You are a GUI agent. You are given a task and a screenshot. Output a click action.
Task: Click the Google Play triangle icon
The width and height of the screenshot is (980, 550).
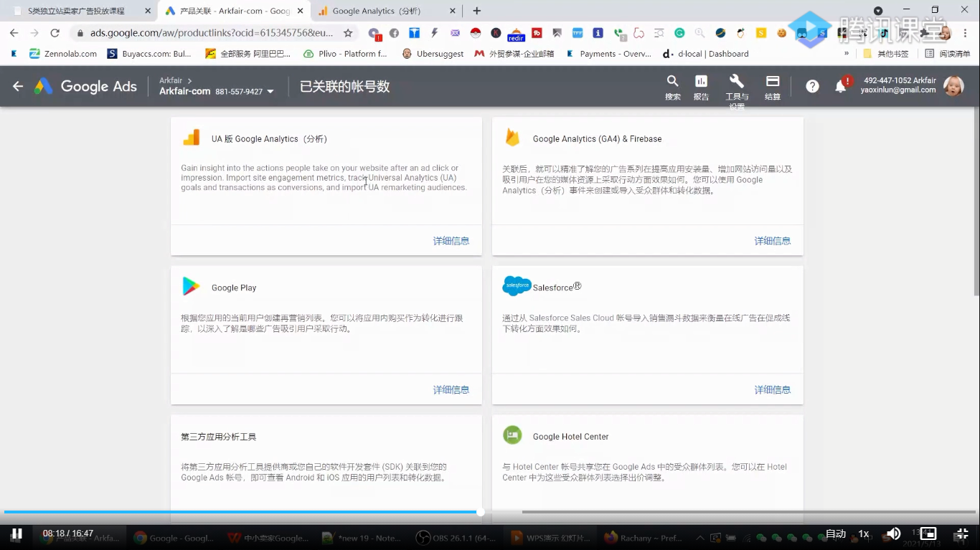pyautogui.click(x=191, y=285)
